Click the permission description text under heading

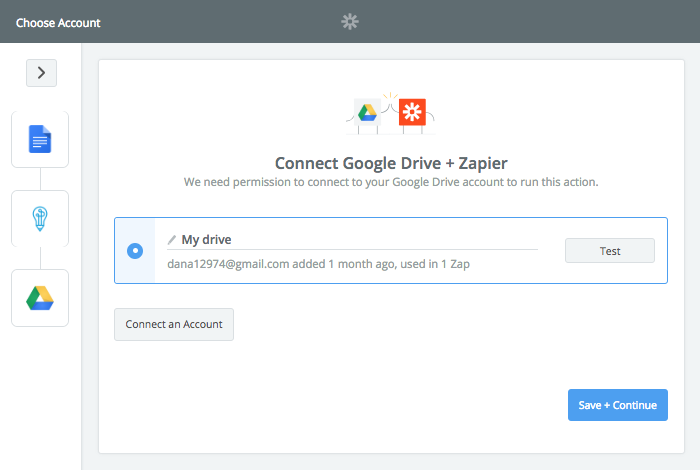(x=391, y=182)
